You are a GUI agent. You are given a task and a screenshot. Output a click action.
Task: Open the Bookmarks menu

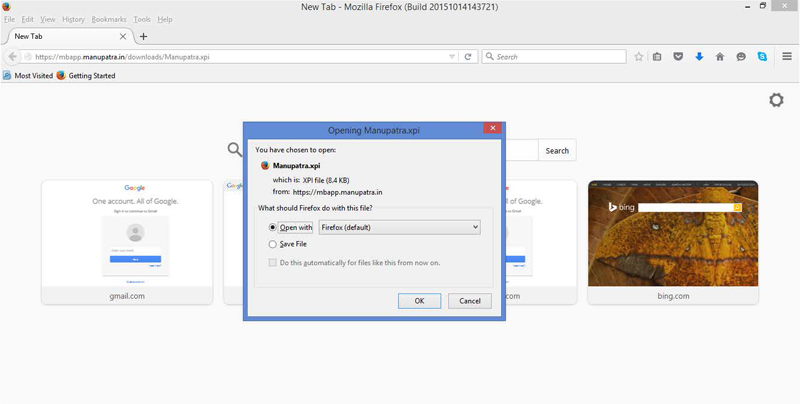point(109,19)
